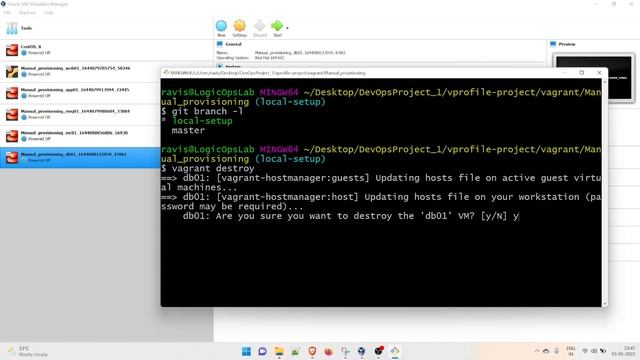The width and height of the screenshot is (640, 360).
Task: Open the Brave browser taskbar icon
Action: click(x=312, y=351)
